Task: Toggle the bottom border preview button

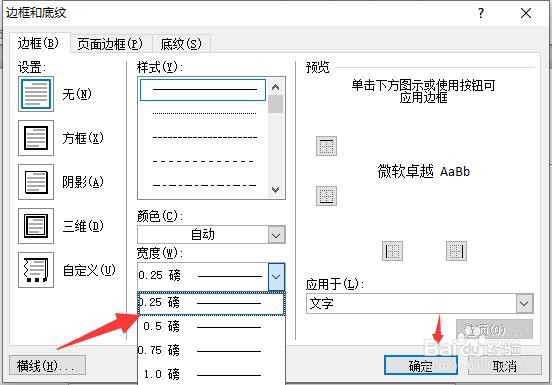Action: click(x=326, y=196)
